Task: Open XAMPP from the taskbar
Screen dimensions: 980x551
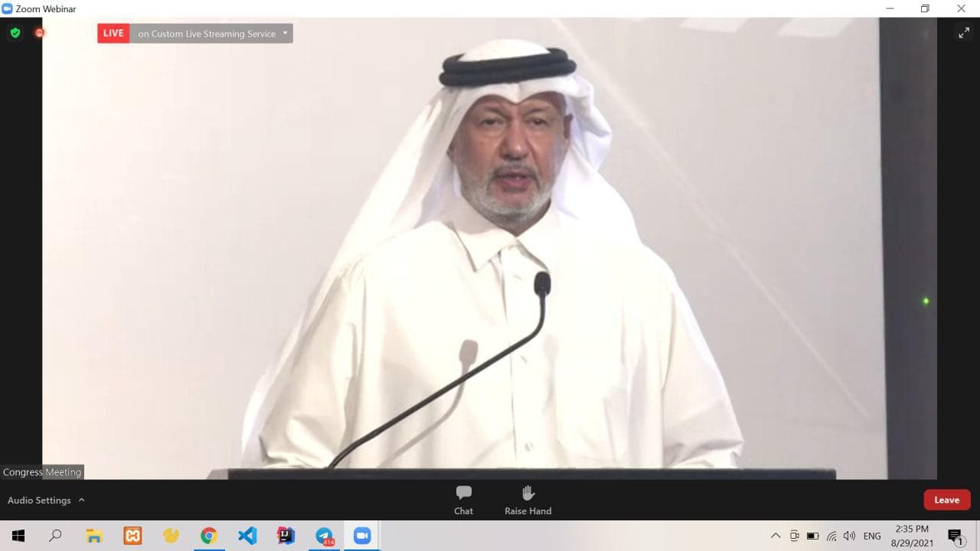Action: click(132, 536)
